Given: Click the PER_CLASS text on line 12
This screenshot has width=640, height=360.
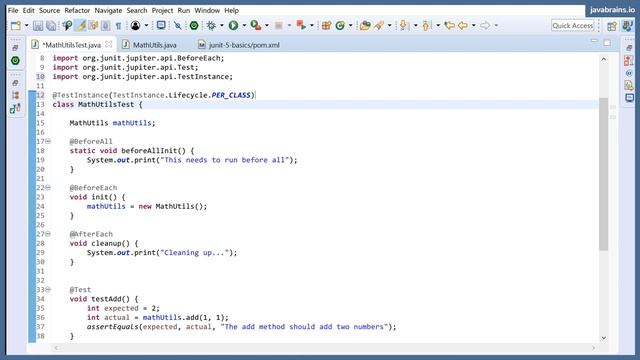Looking at the screenshot, I should pos(231,95).
